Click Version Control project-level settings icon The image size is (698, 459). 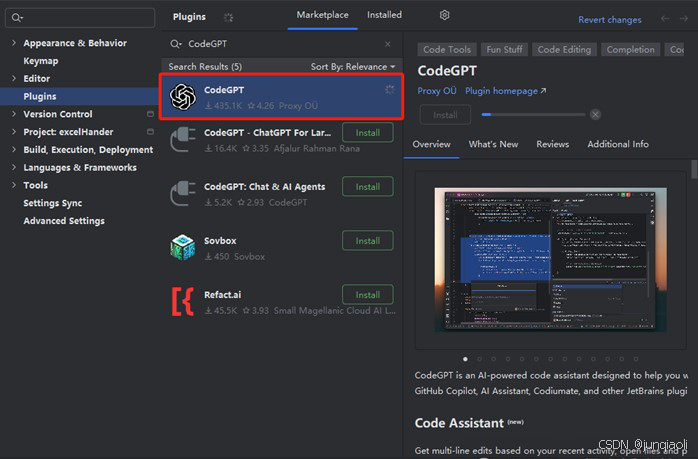click(x=150, y=114)
